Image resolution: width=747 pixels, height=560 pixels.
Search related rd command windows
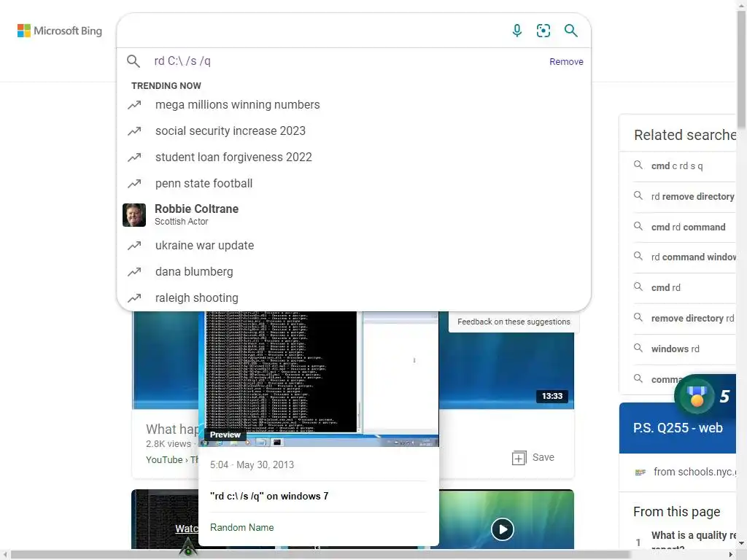pos(694,257)
